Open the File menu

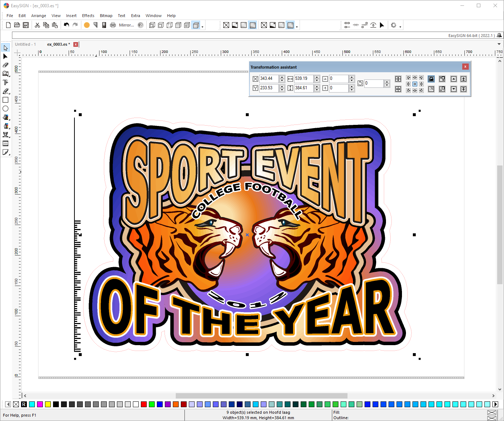(x=10, y=16)
